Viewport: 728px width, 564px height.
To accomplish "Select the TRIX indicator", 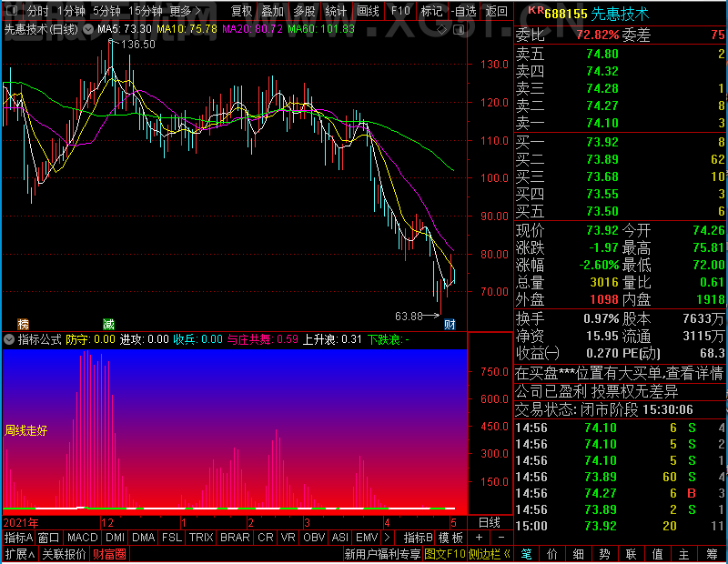I will click(201, 538).
